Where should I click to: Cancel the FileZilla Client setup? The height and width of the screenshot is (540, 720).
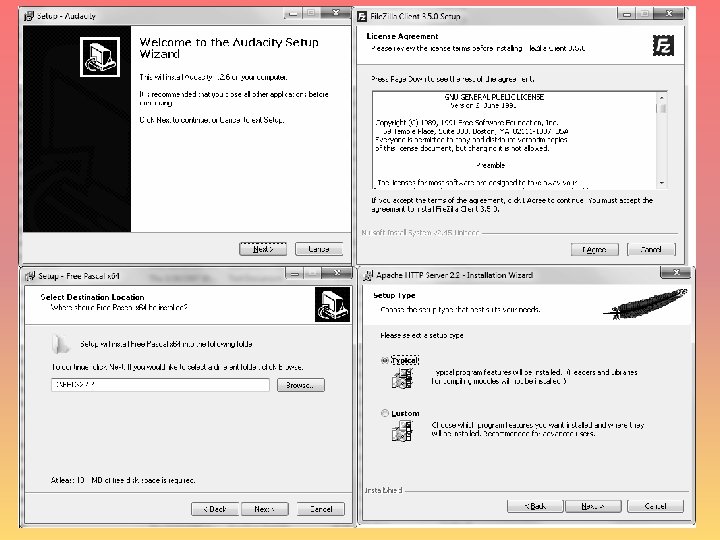pyautogui.click(x=651, y=249)
